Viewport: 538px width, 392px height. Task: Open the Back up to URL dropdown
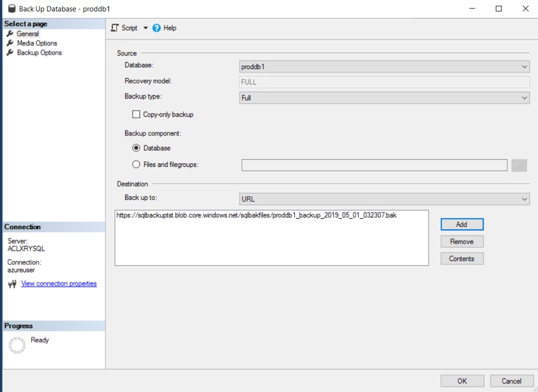(x=524, y=199)
